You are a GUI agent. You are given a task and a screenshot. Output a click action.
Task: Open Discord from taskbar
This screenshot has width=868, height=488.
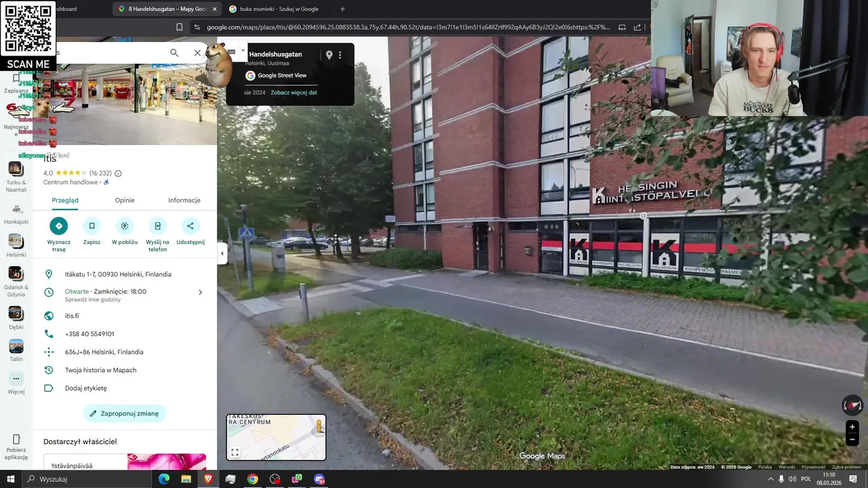[x=319, y=479]
